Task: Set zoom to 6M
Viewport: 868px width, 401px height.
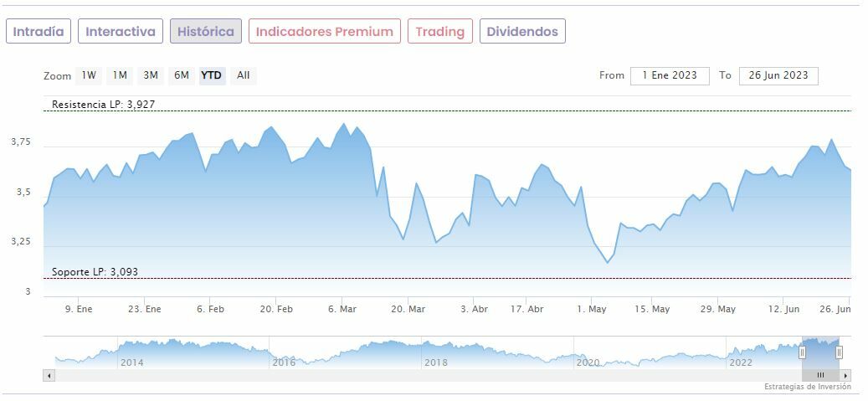Action: pos(182,75)
